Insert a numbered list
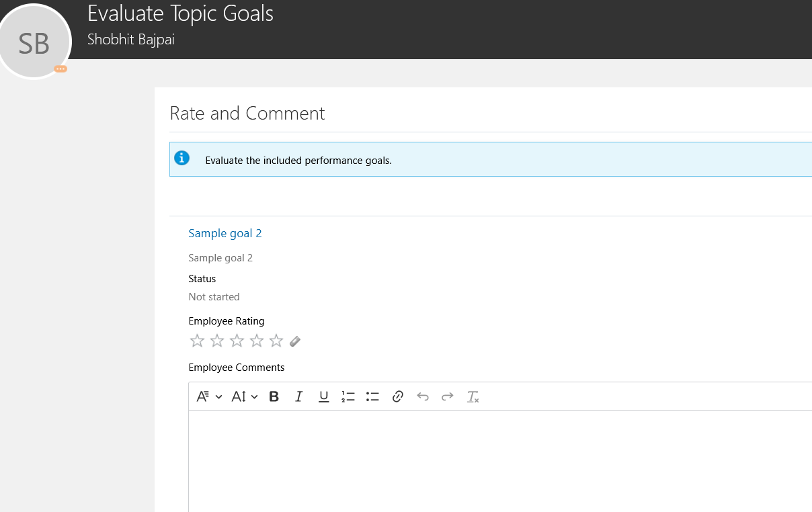The height and width of the screenshot is (512, 812). (348, 396)
